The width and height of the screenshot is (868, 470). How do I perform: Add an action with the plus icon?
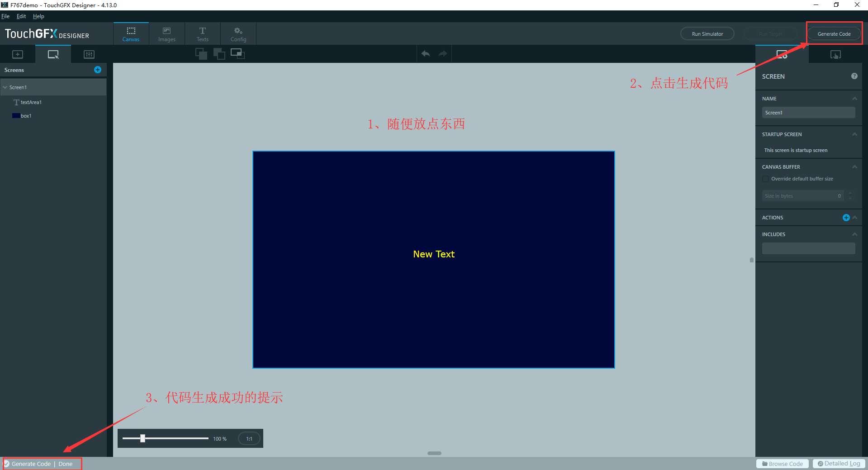pyautogui.click(x=846, y=218)
